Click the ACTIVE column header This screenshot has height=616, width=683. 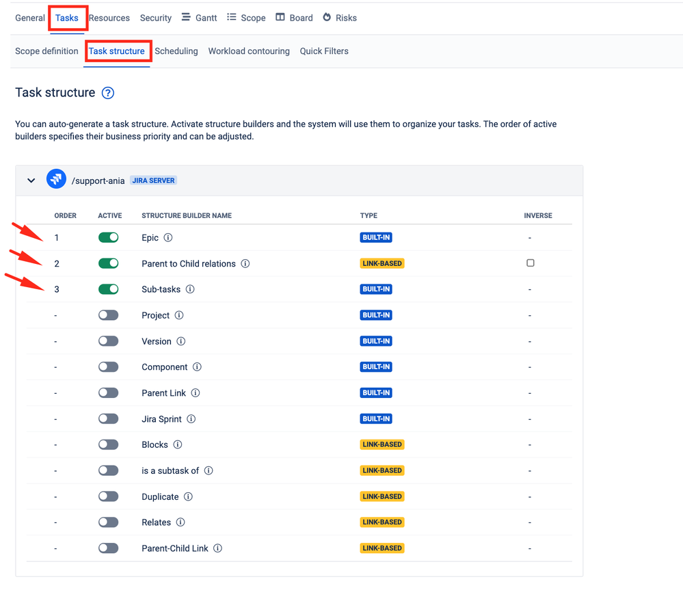click(x=110, y=215)
